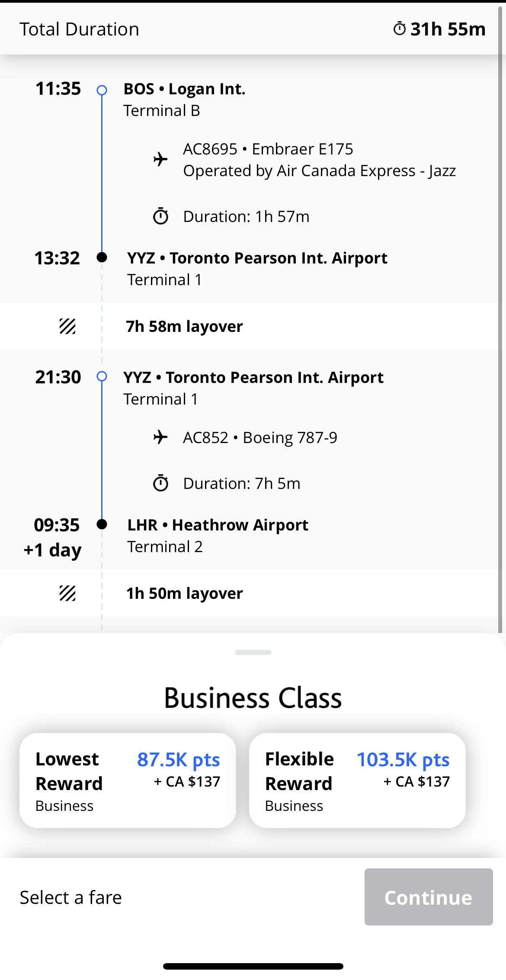This screenshot has height=980, width=506.
Task: Tap the 87.5K pts price
Action: [x=178, y=760]
